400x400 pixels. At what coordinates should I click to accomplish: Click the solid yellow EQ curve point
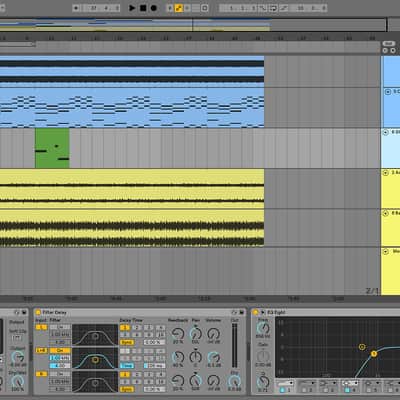[374, 354]
